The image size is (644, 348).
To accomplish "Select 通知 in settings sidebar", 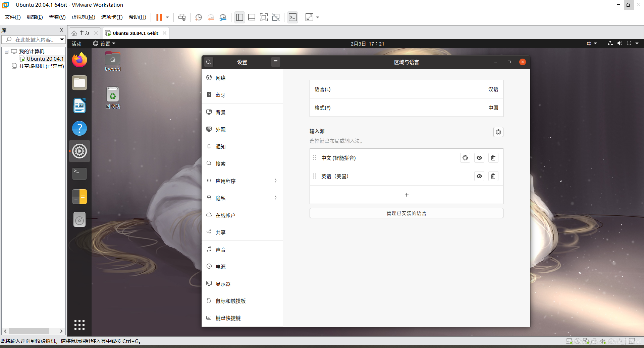I will pos(242,146).
